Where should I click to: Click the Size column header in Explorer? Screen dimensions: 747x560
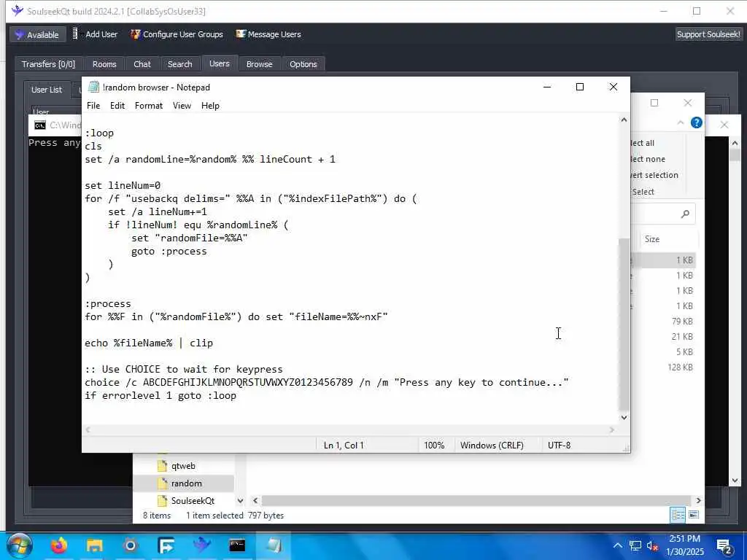[x=652, y=239]
